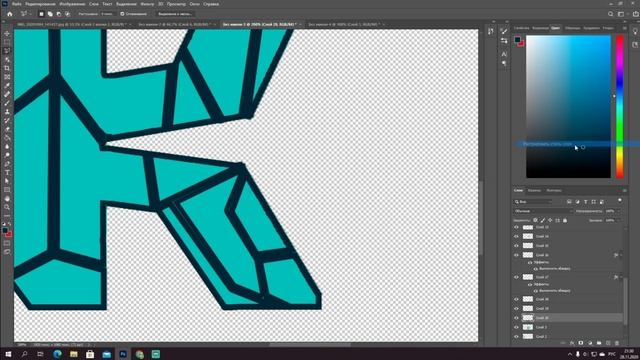
Task: Select the Horizontal Type tool
Action: pyautogui.click(x=7, y=172)
